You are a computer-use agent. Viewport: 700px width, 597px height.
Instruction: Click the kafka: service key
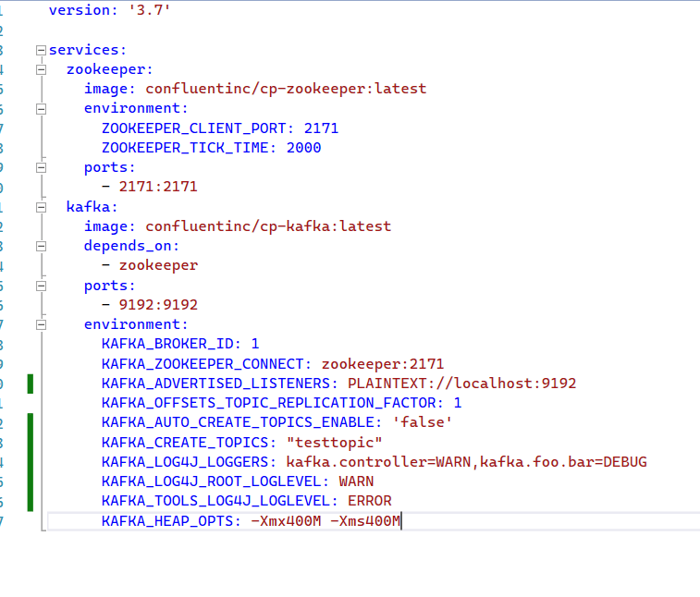point(92,207)
